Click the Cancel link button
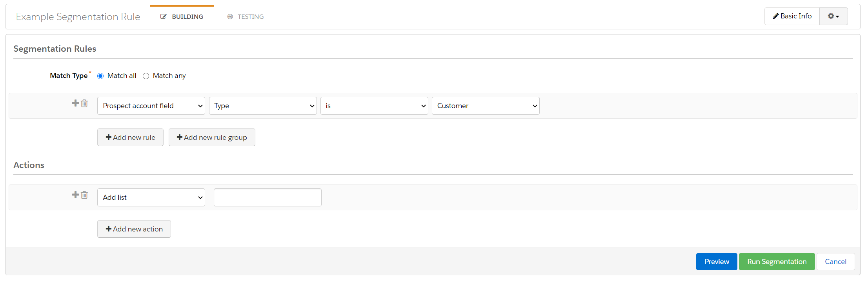The image size is (868, 282). pyautogui.click(x=835, y=262)
